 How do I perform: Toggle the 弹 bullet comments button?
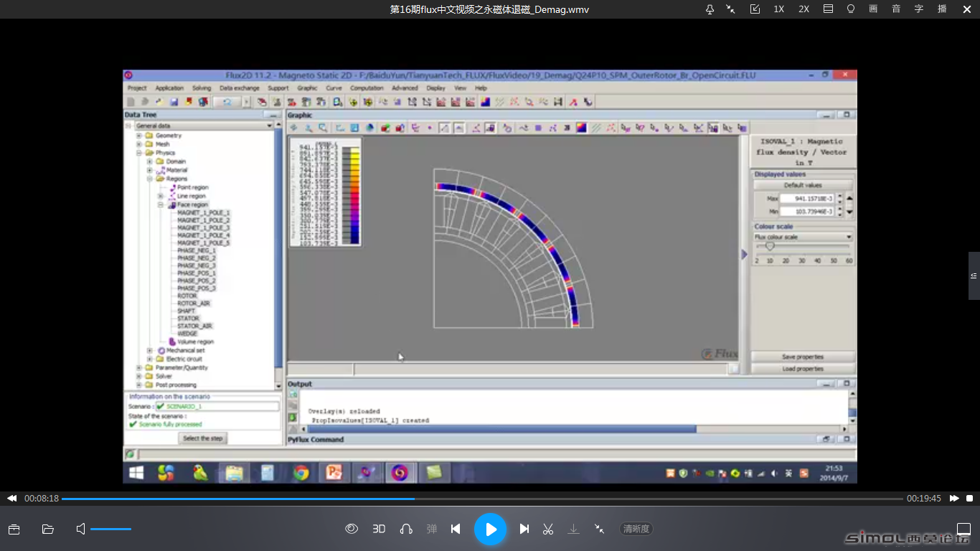432,529
